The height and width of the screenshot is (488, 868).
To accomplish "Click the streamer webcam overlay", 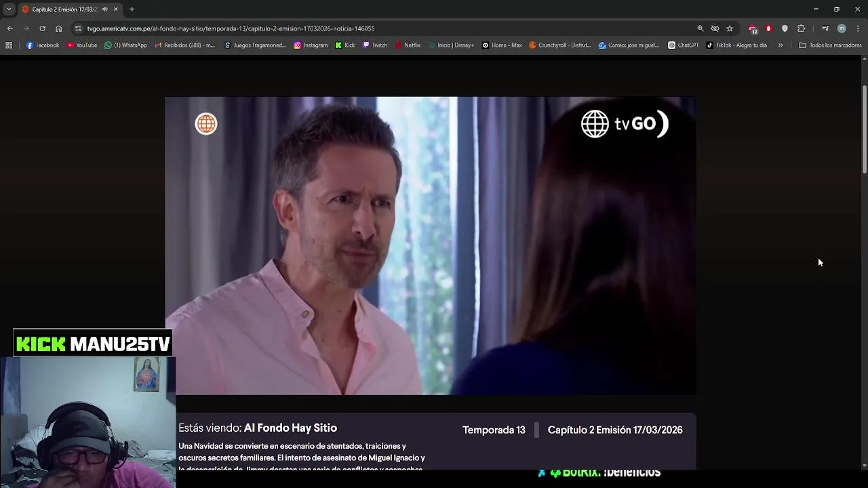I will tap(88, 422).
